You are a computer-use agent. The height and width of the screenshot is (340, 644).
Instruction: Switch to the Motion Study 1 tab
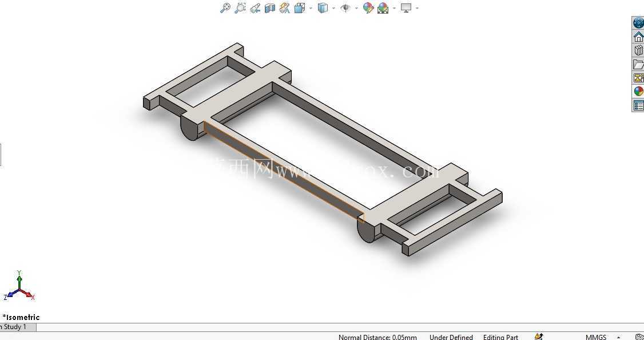tap(18, 327)
